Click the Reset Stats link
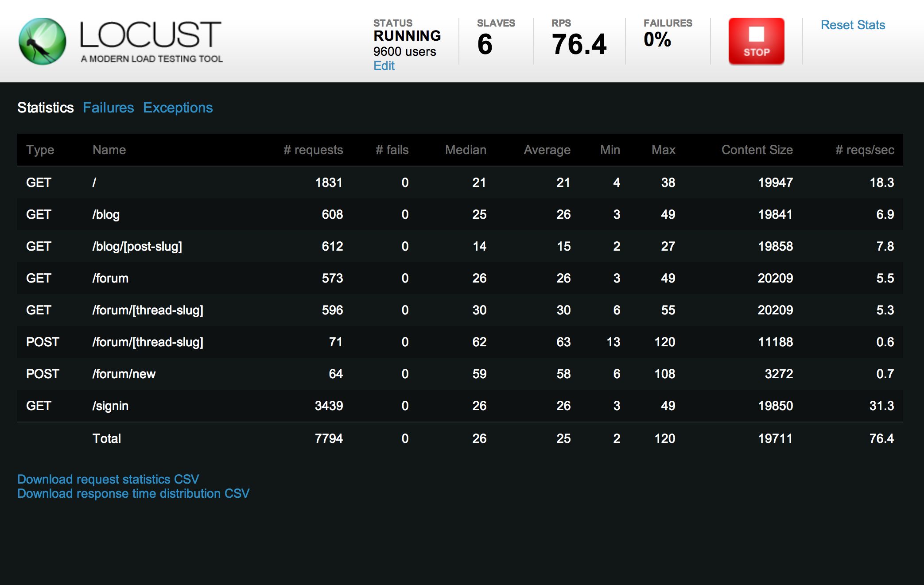This screenshot has height=585, width=924. [852, 25]
